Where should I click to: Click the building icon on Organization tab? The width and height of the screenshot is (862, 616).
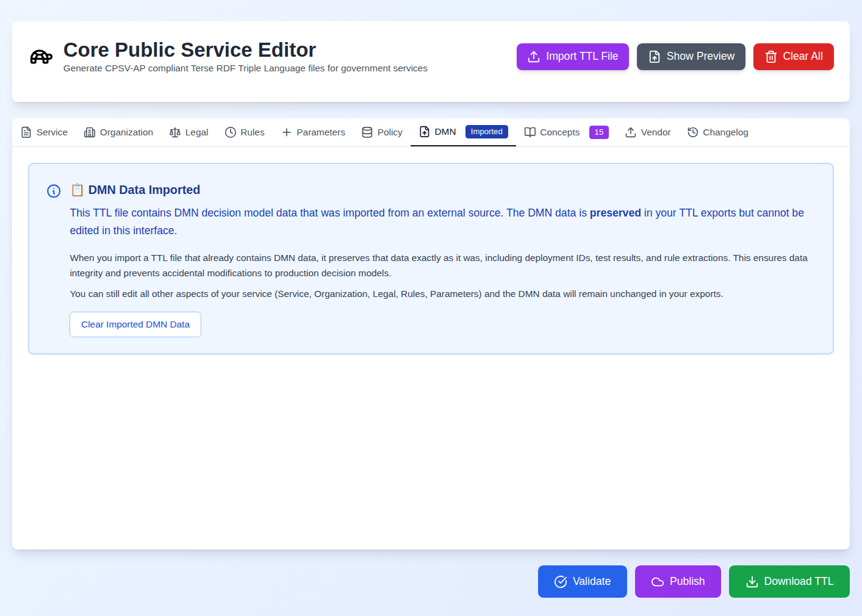pos(90,132)
